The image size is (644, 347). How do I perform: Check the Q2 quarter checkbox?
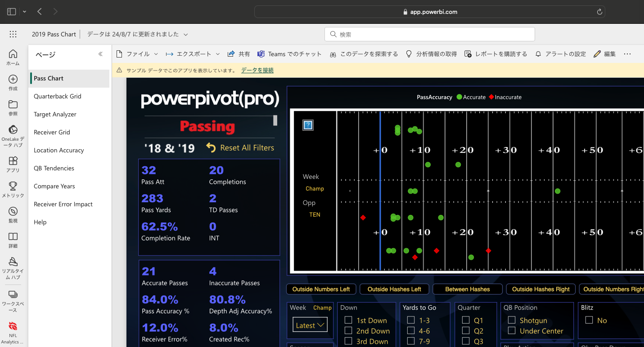click(466, 331)
